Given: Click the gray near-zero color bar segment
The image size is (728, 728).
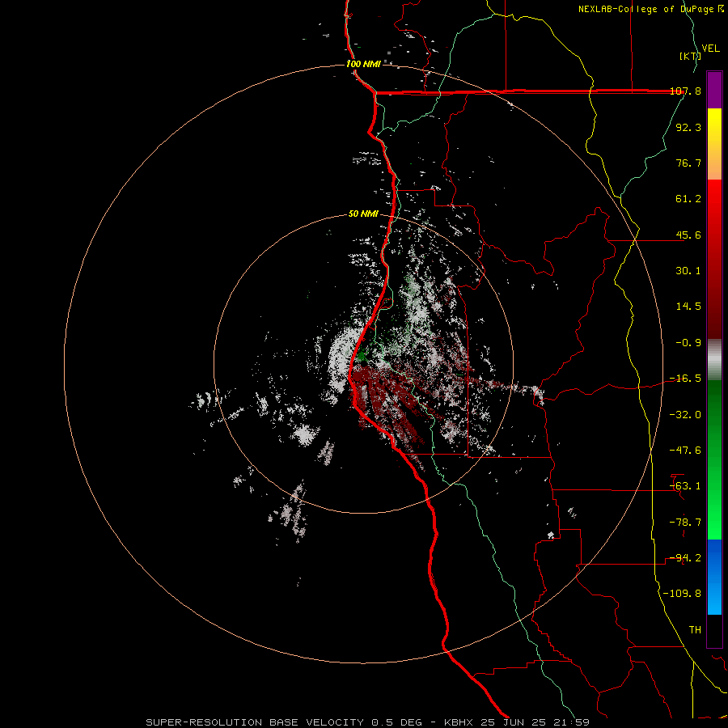Looking at the screenshot, I should pos(714,359).
